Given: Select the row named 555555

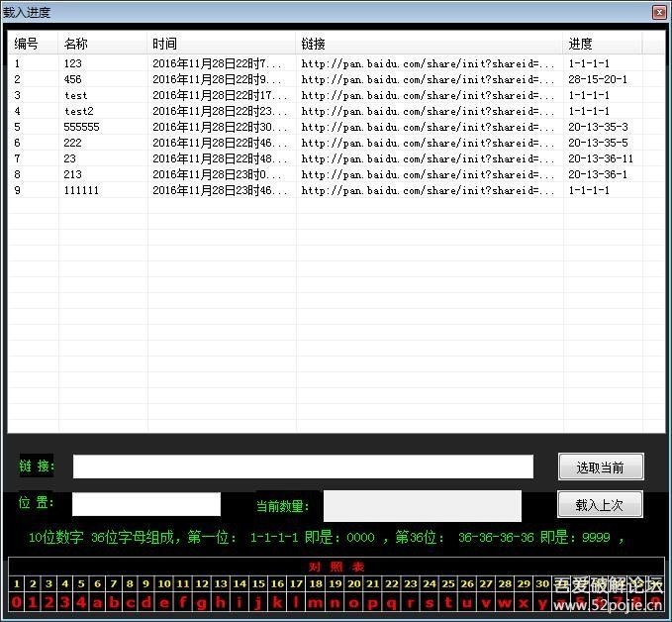Looking at the screenshot, I should coord(81,127).
